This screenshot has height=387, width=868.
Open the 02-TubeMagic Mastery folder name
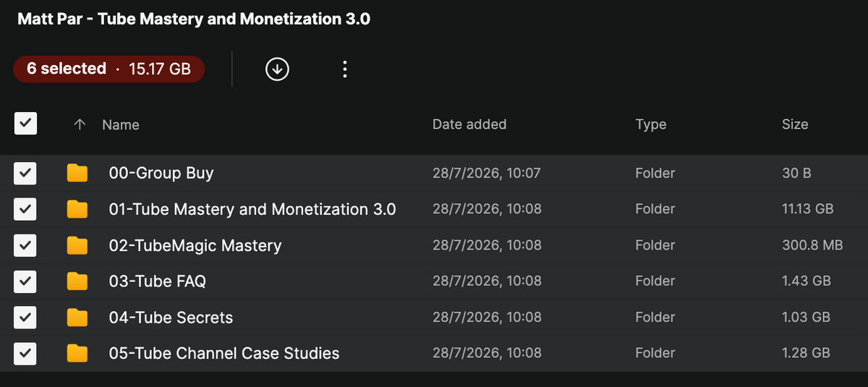195,245
